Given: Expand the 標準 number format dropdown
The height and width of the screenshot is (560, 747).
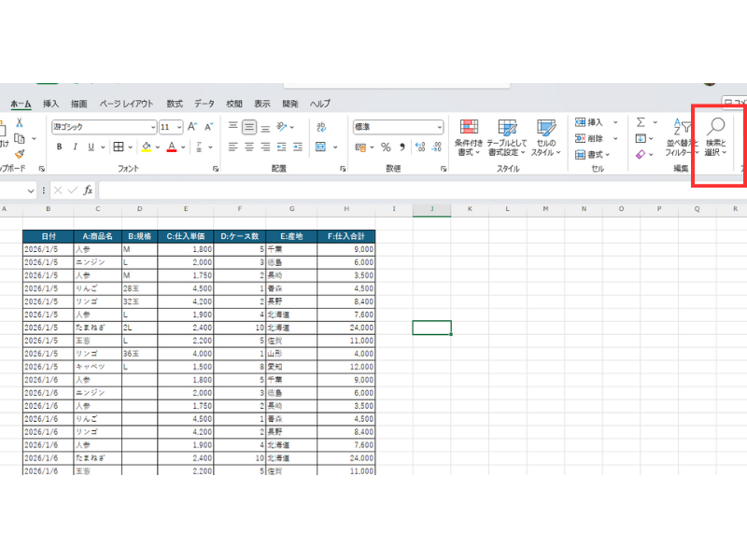Looking at the screenshot, I should pos(439,127).
